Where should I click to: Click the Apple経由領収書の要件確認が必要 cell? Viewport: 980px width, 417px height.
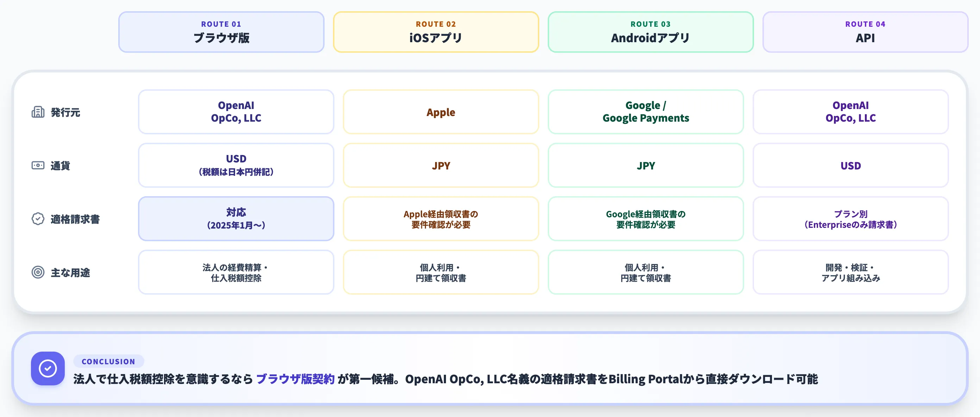441,219
